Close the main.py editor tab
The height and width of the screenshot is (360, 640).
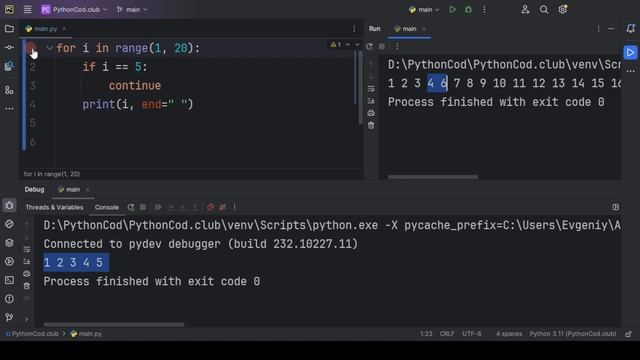(64, 29)
